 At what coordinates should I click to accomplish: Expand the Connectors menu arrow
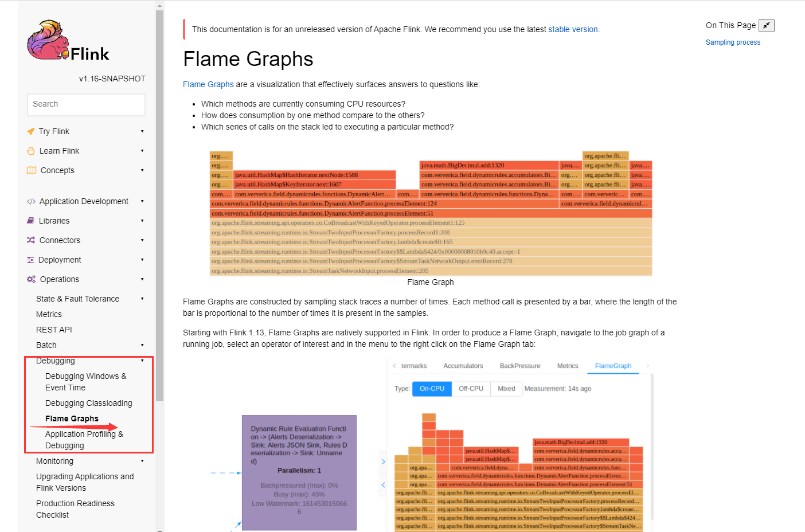point(142,240)
